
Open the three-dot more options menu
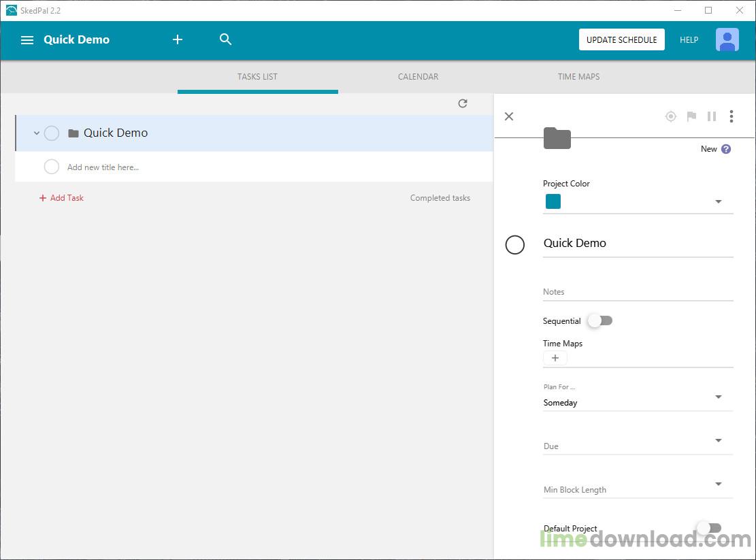(732, 116)
